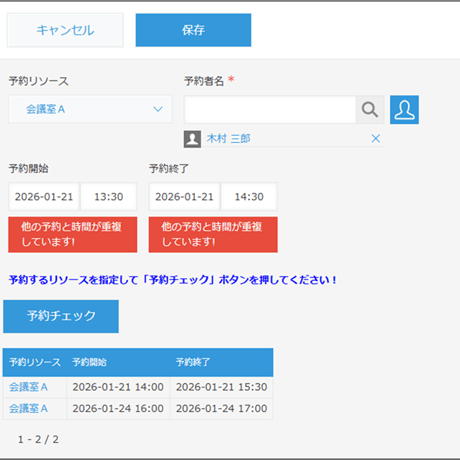Click the avatar icon beside 木村 三郎
Image resolution: width=460 pixels, height=460 pixels.
coord(192,139)
